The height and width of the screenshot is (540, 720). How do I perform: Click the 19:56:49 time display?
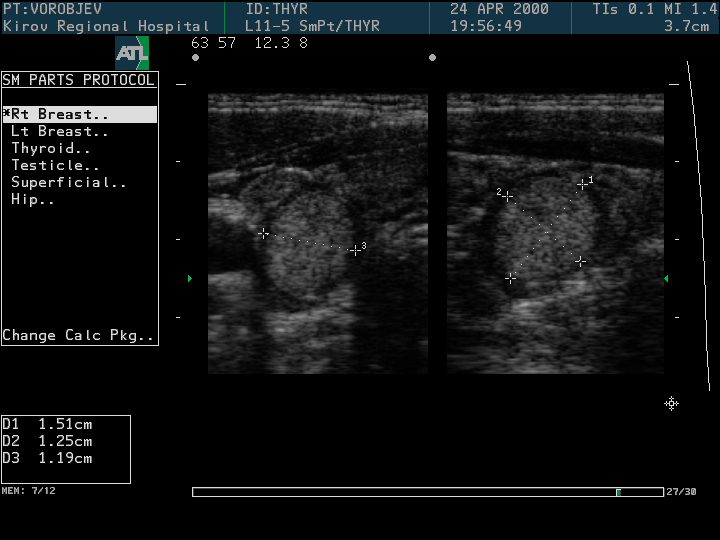486,26
